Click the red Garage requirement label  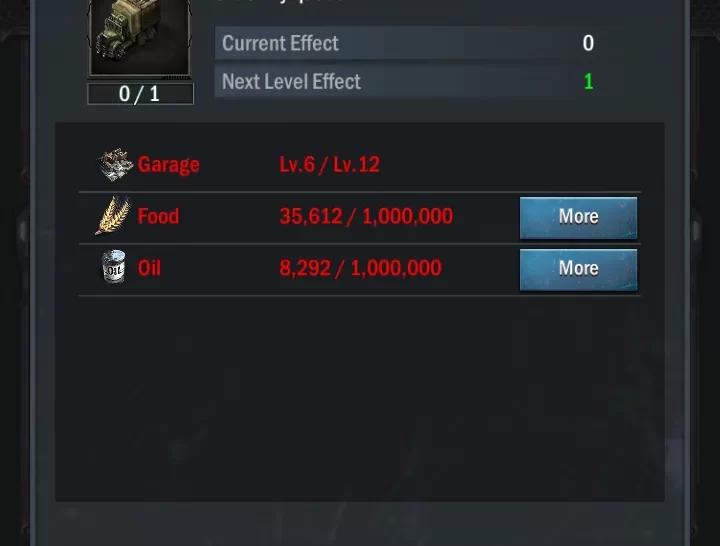[x=169, y=164]
